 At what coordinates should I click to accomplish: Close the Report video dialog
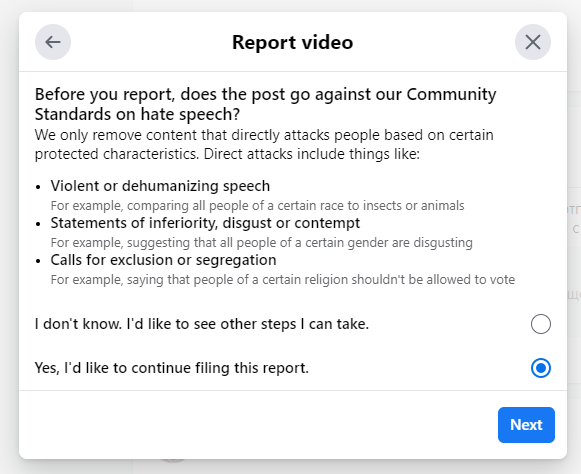tap(532, 42)
